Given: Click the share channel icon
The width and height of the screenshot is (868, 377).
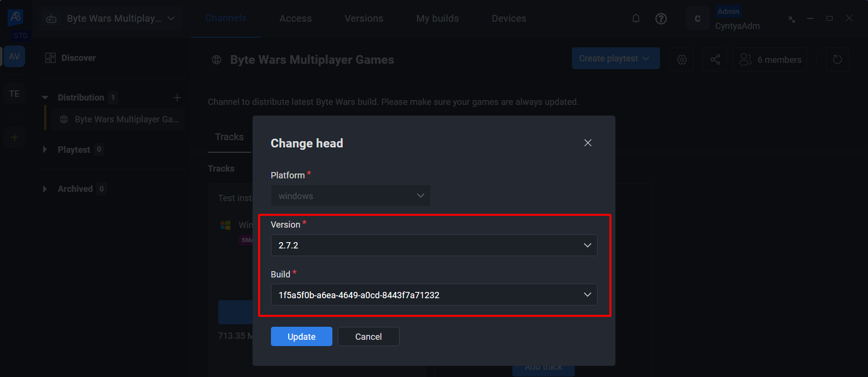Looking at the screenshot, I should click(715, 59).
